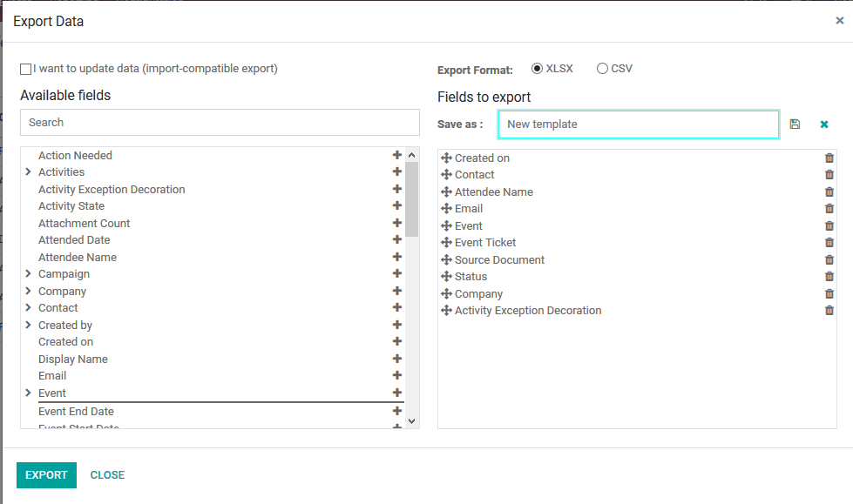
Task: Click plus icon next to Attendee Name in Available fields
Action: coord(397,257)
